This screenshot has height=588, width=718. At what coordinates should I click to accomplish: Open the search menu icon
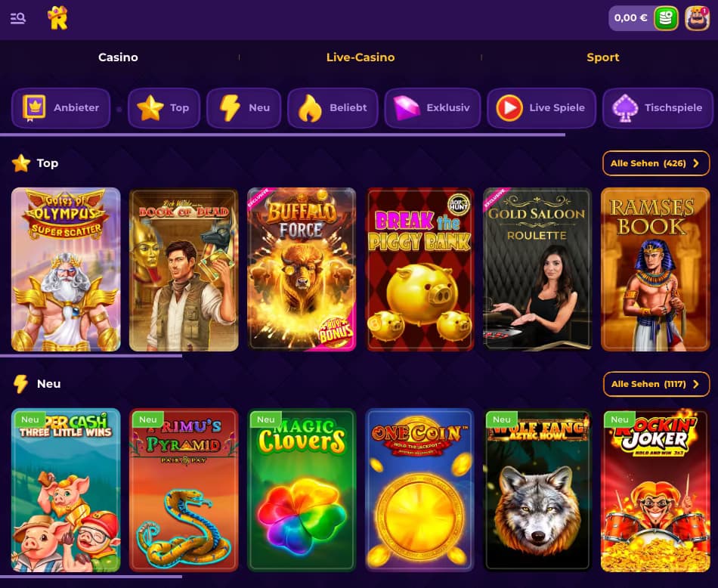[18, 18]
